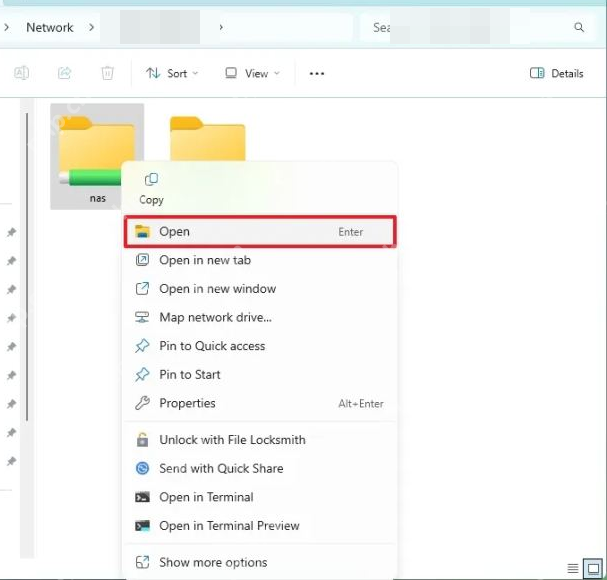Switch to details list view icon
Image resolution: width=607 pixels, height=580 pixels.
click(x=573, y=568)
